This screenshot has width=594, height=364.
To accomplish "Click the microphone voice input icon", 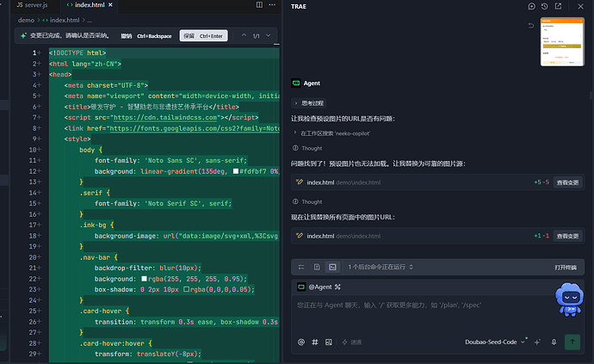I will coord(554,342).
